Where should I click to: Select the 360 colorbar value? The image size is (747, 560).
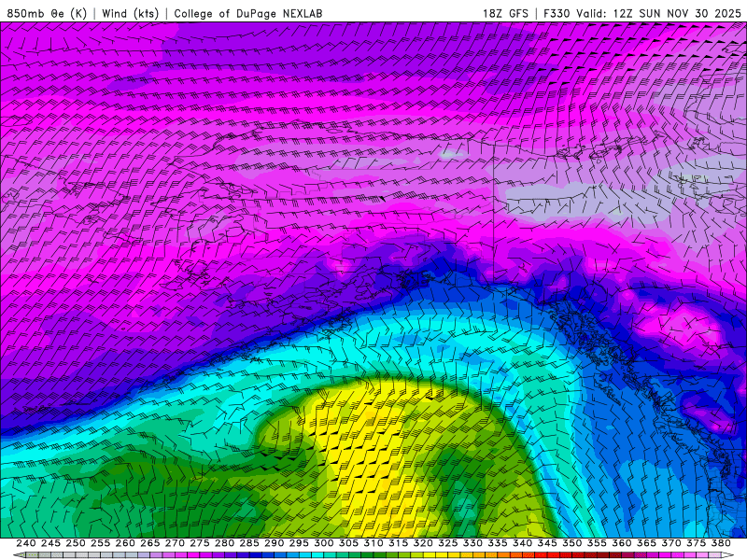pos(622,543)
